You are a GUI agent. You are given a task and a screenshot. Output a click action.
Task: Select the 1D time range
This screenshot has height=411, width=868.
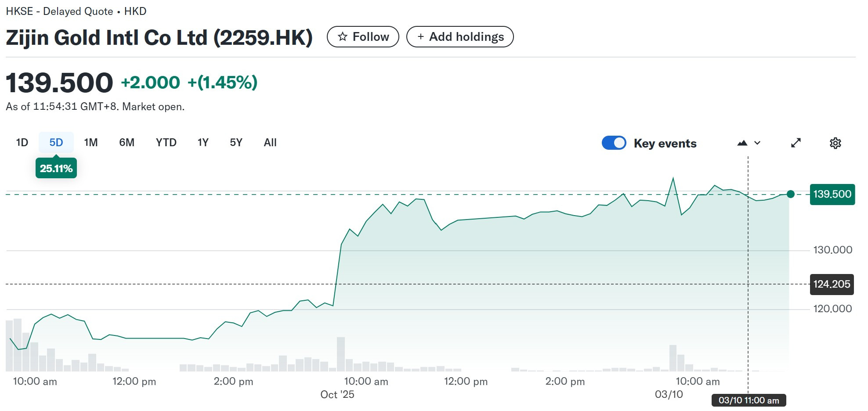[x=22, y=143]
